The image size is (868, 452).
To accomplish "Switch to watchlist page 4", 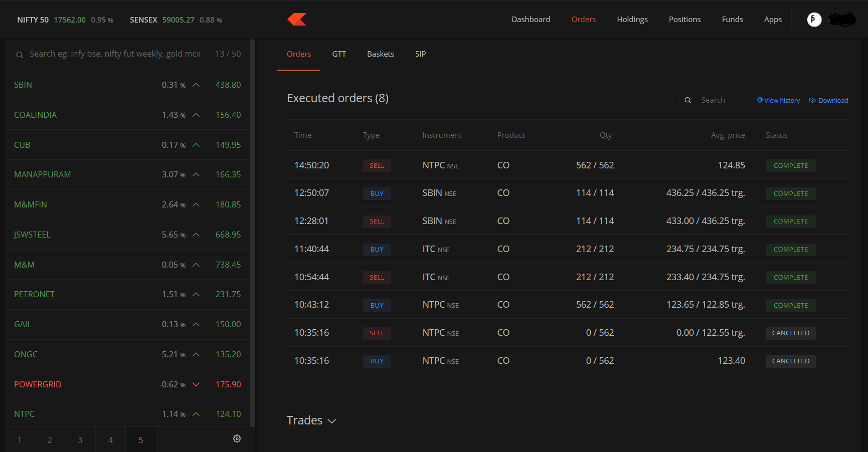I will 110,440.
